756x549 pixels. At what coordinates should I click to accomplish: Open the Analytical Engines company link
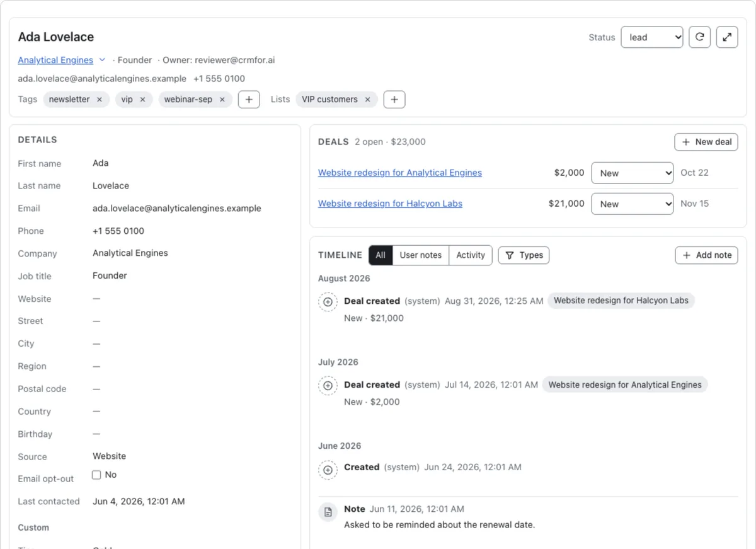click(55, 61)
